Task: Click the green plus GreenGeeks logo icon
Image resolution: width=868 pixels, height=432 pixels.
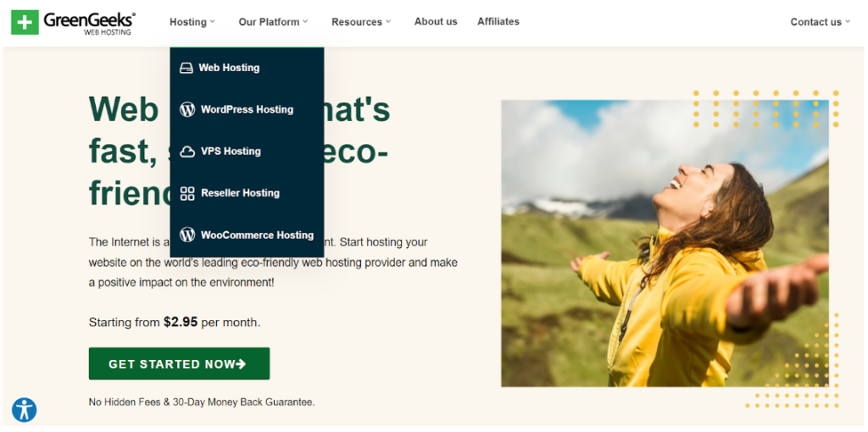Action: click(25, 22)
